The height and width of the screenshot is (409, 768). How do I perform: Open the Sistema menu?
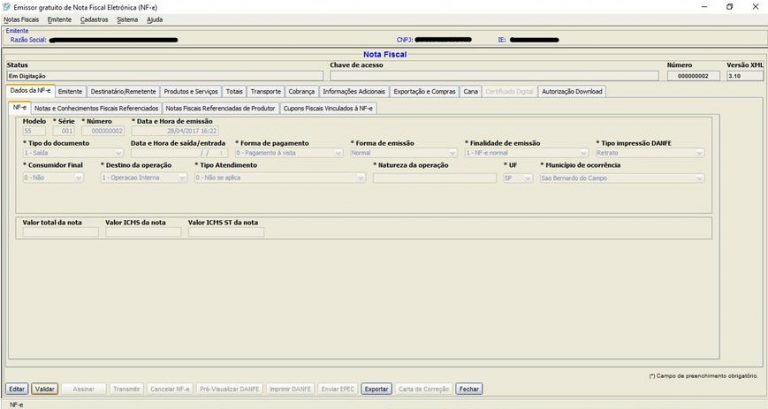pos(127,20)
